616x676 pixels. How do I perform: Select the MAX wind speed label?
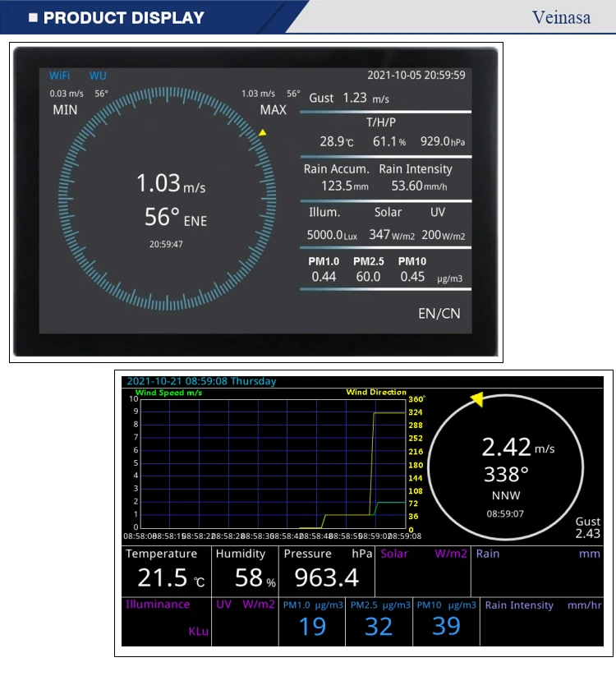pyautogui.click(x=274, y=110)
